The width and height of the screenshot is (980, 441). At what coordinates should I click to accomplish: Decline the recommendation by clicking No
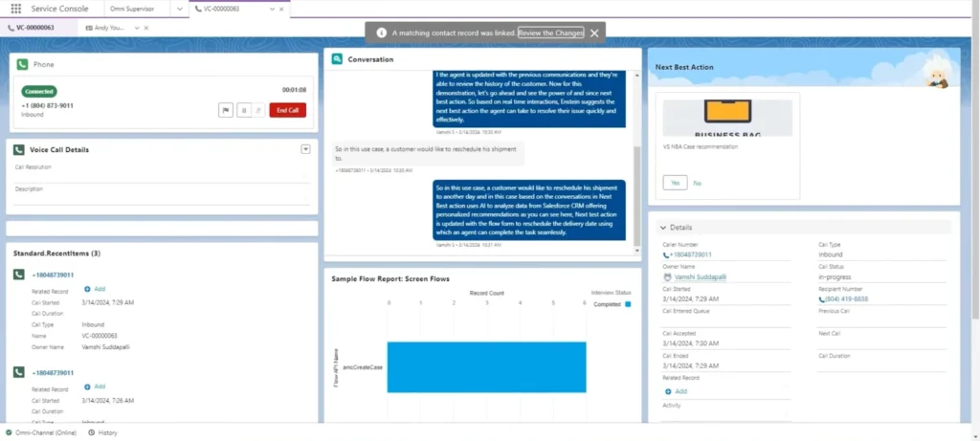tap(697, 182)
